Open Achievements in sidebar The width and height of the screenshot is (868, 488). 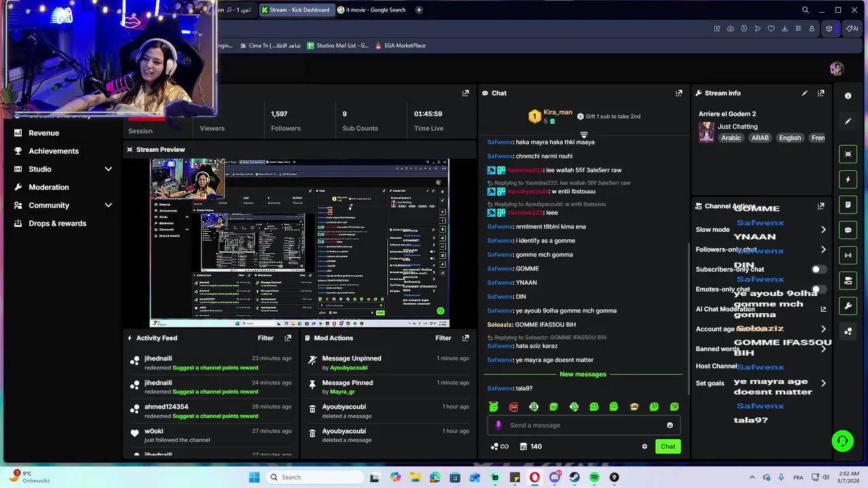(x=54, y=151)
